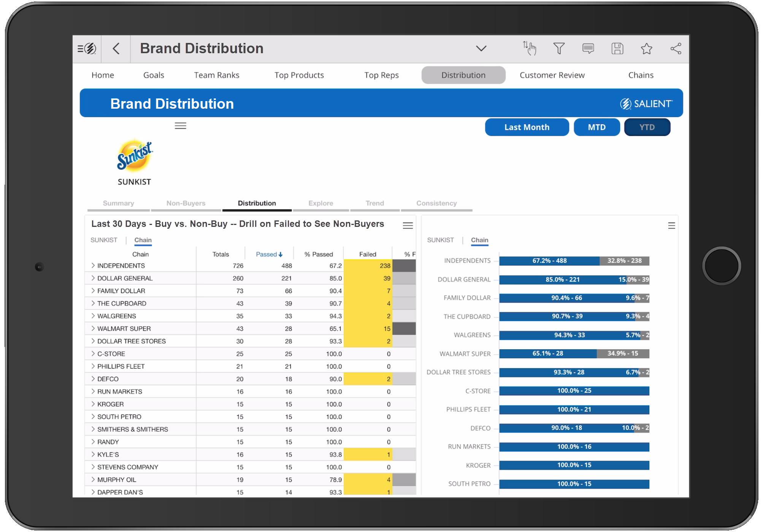Image resolution: width=763 pixels, height=532 pixels.
Task: Open the filter funnel icon
Action: tap(559, 48)
